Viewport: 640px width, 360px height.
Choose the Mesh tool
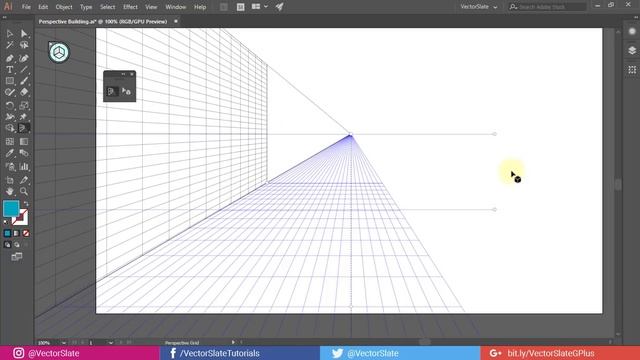pyautogui.click(x=10, y=142)
